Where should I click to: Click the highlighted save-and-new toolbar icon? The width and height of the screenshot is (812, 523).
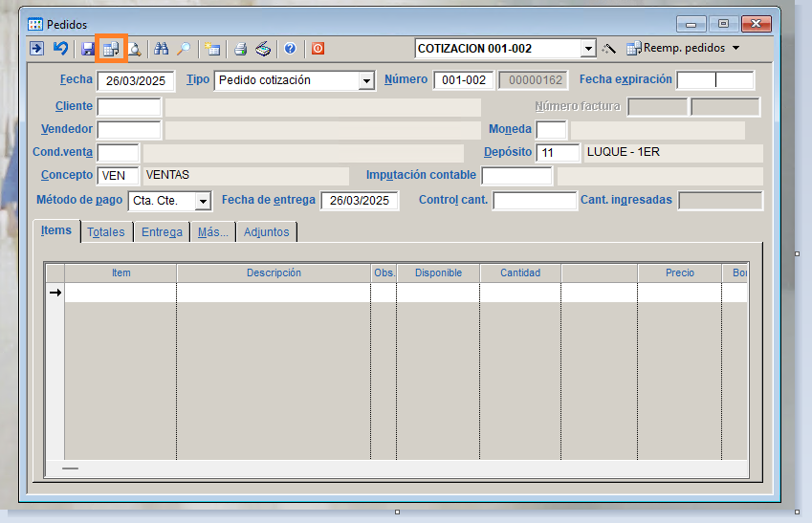pos(111,49)
